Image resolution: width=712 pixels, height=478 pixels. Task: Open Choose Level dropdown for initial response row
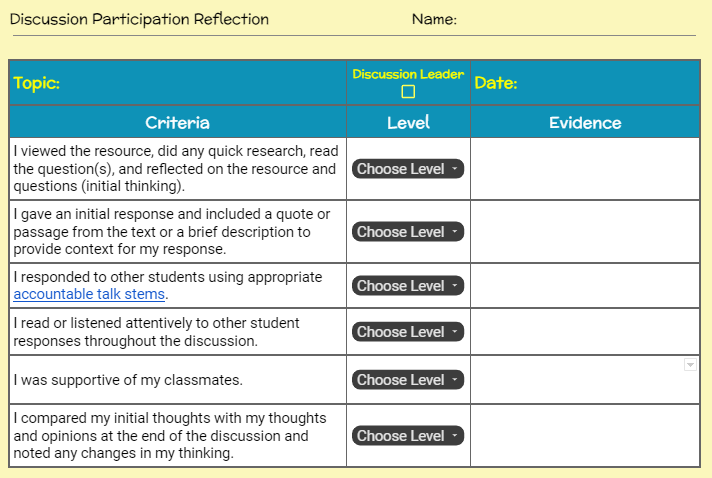coord(408,232)
